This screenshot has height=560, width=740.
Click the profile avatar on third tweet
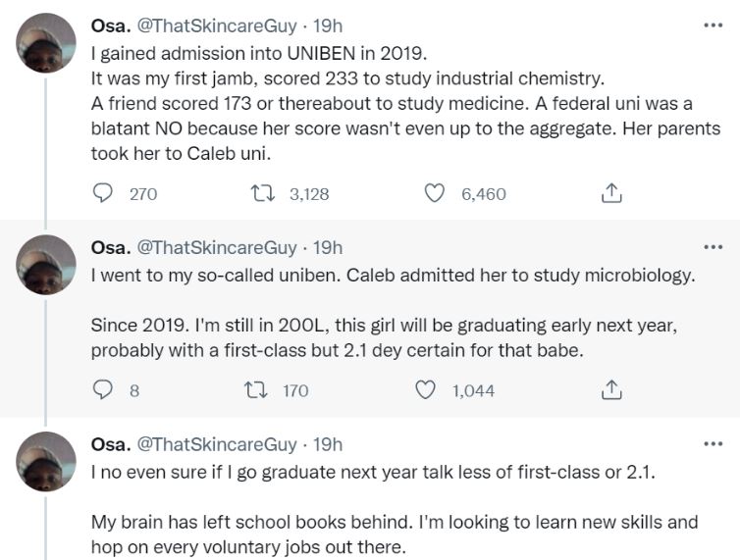[46, 461]
